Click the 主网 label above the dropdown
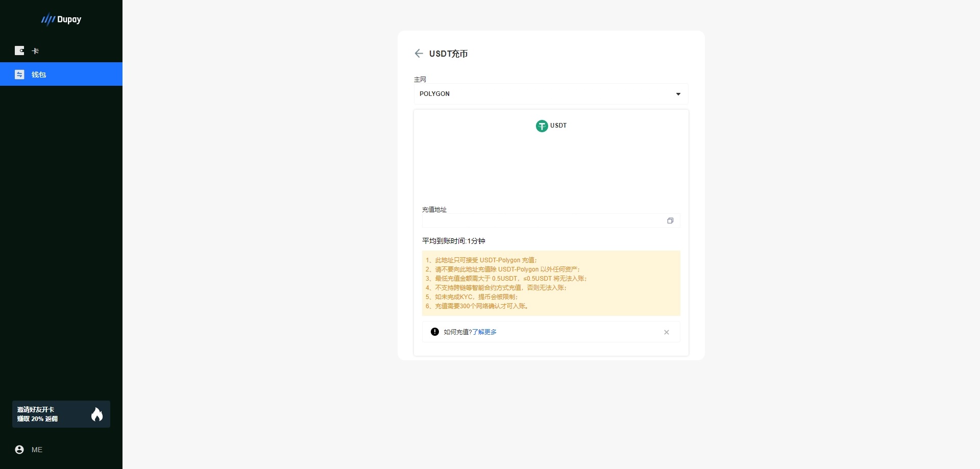Screen dimensions: 980x469 coord(420,79)
